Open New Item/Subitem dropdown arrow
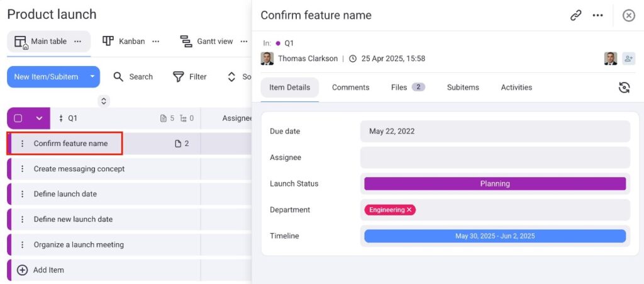Viewport: 644px width, 284px height. (92, 77)
